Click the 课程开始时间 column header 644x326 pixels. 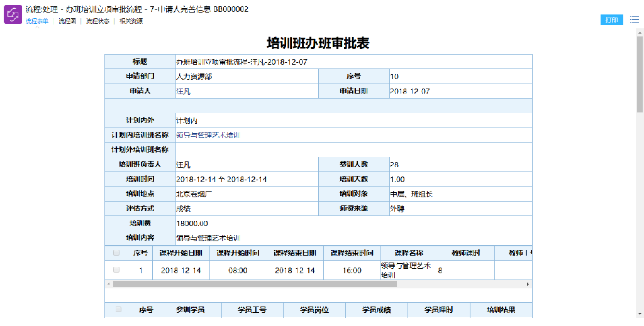coord(238,253)
